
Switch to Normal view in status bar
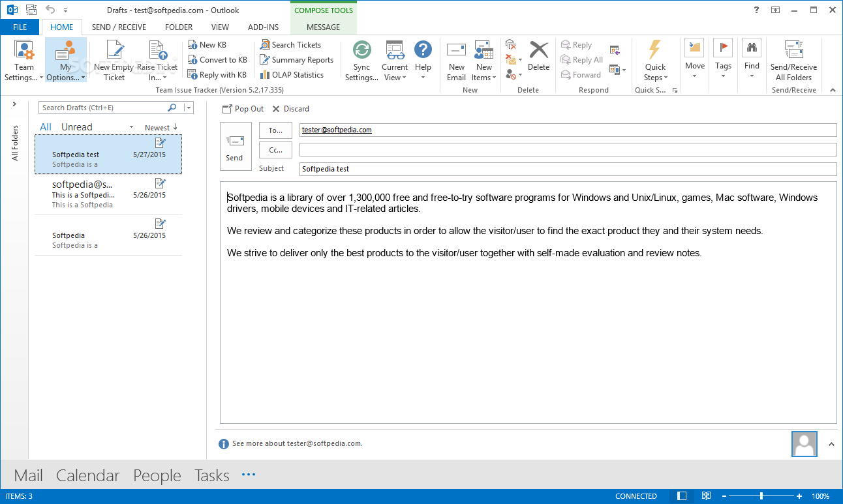pos(682,496)
